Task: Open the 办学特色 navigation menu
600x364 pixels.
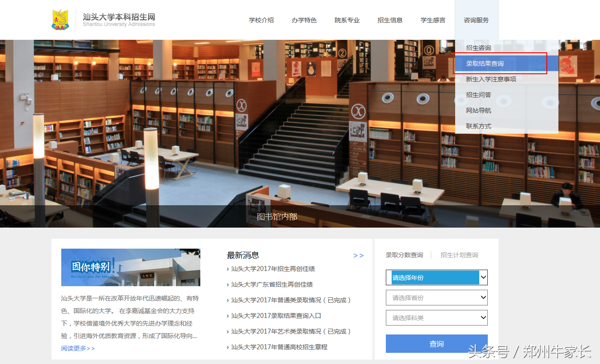Action: click(304, 20)
